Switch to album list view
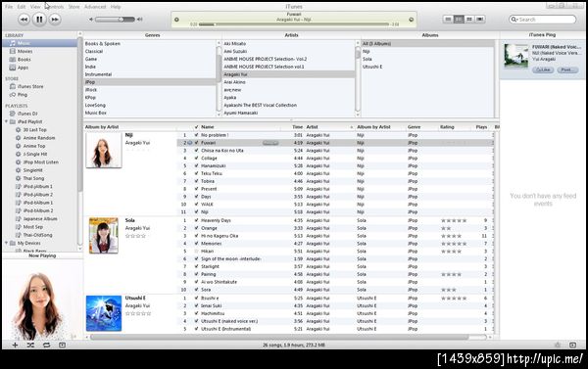 pyautogui.click(x=459, y=20)
